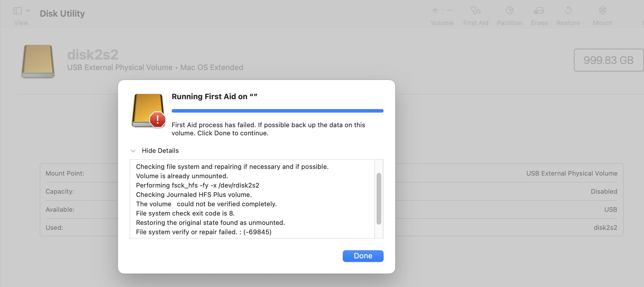Click the 999.83 GB capacity box

[608, 60]
